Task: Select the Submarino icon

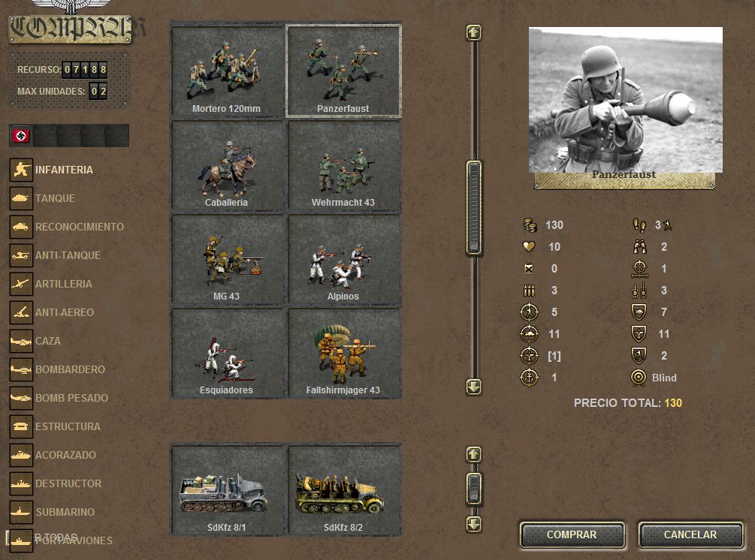Action: pyautogui.click(x=21, y=512)
